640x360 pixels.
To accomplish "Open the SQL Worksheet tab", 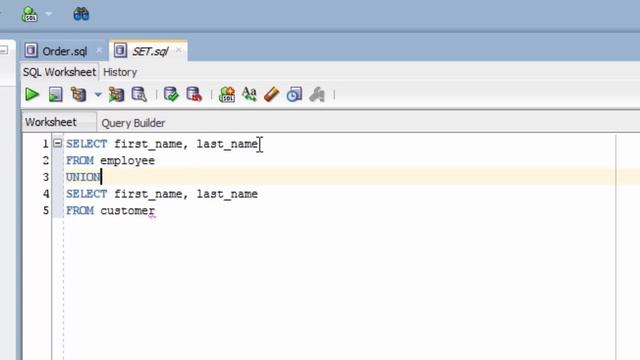I will coord(60,72).
